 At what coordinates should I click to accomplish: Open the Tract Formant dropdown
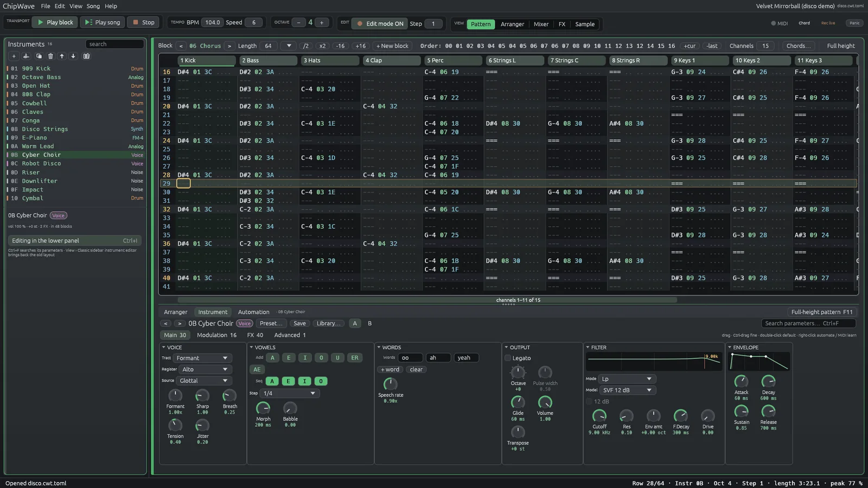[202, 358]
